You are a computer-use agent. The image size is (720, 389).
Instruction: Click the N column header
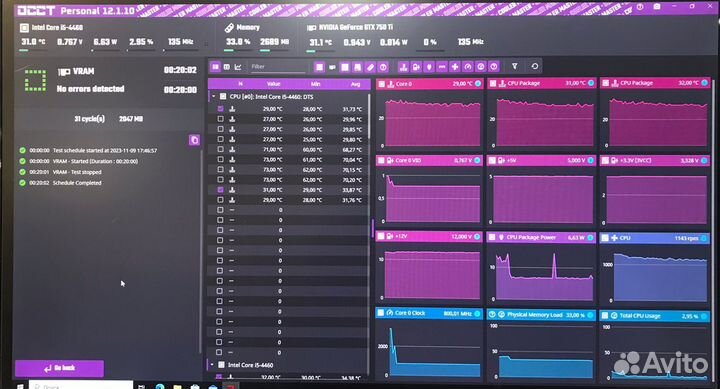click(x=240, y=84)
